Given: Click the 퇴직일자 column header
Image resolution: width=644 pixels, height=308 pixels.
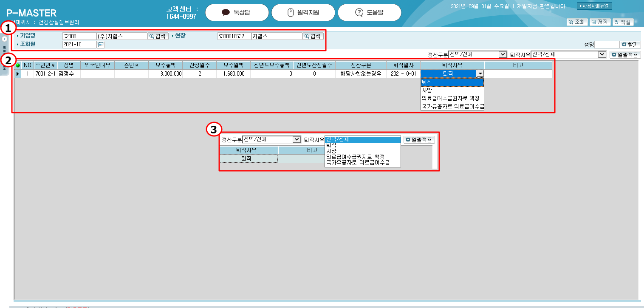Looking at the screenshot, I should click(x=404, y=65).
